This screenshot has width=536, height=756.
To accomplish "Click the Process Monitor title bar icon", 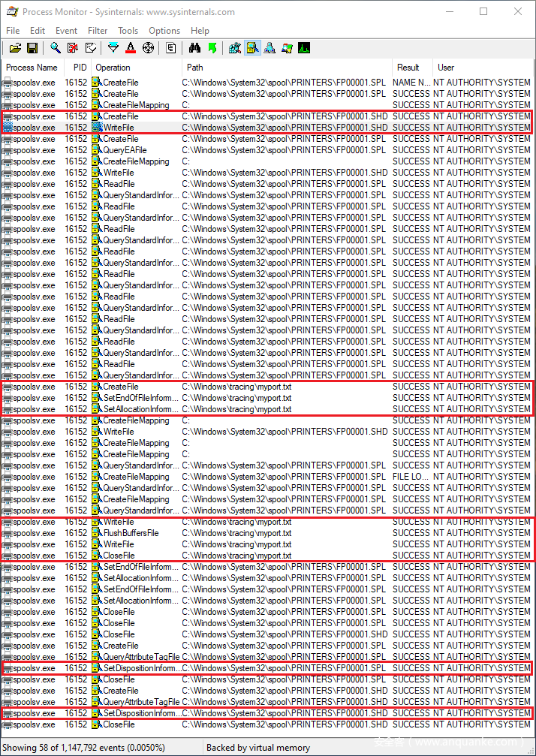I will point(12,11).
